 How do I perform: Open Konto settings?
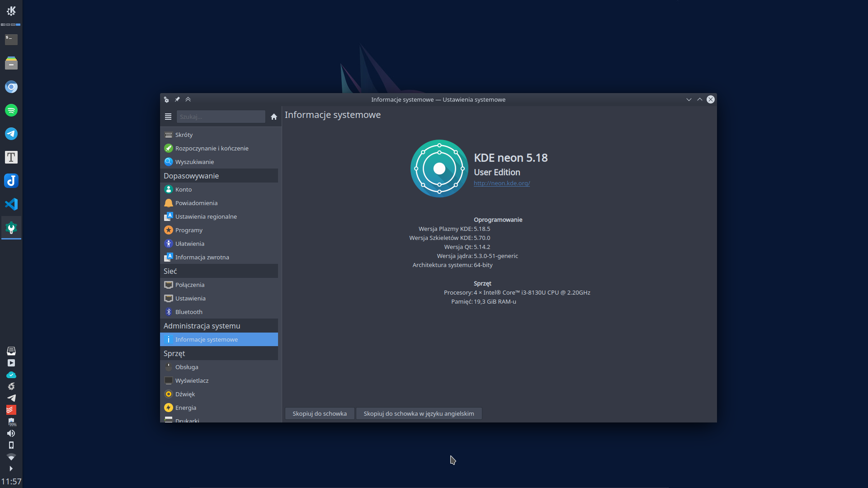(x=219, y=189)
